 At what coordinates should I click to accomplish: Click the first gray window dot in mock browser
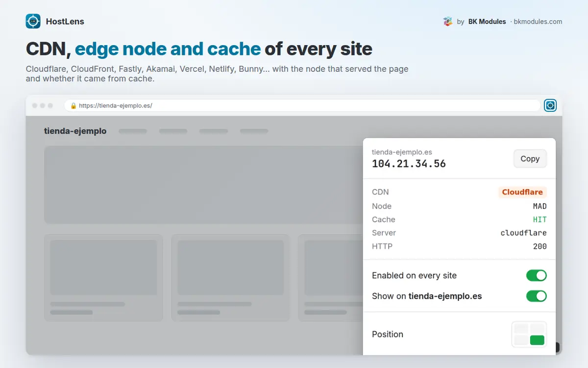pyautogui.click(x=35, y=105)
